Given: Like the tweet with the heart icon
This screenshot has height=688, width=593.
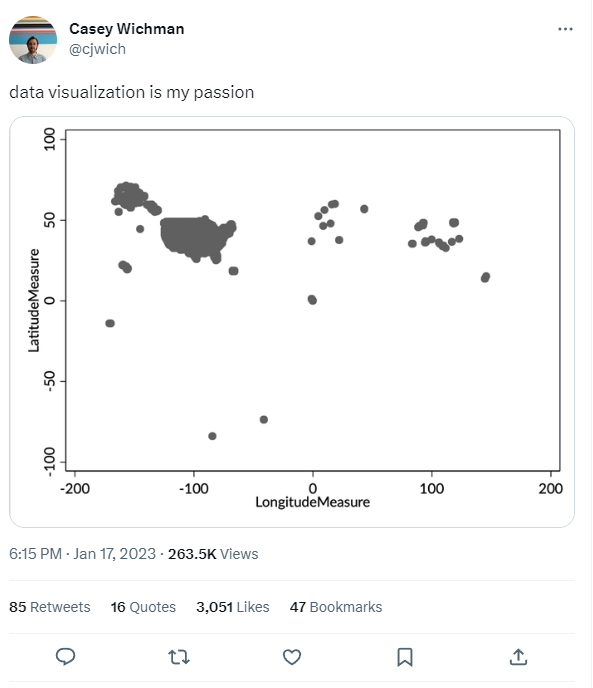Looking at the screenshot, I should tap(292, 657).
